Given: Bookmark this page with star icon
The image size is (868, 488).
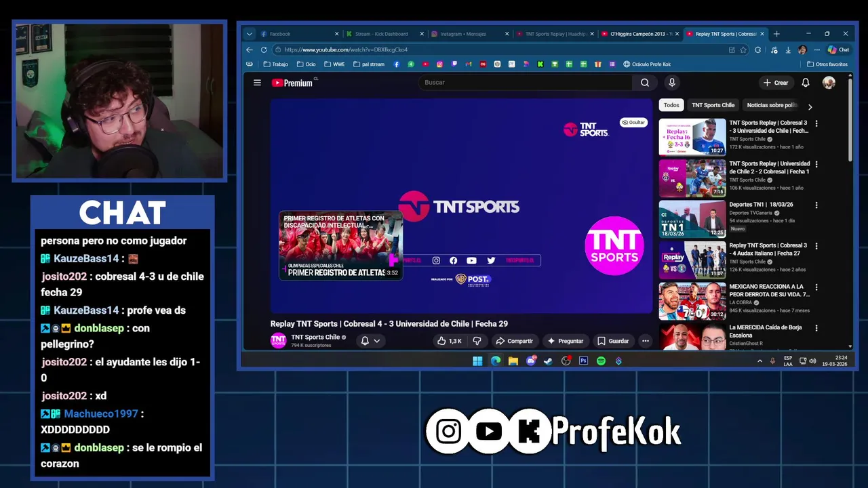Looking at the screenshot, I should coord(743,49).
